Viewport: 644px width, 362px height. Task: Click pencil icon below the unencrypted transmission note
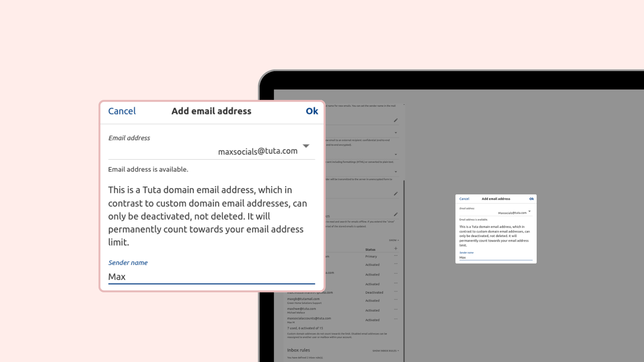396,194
